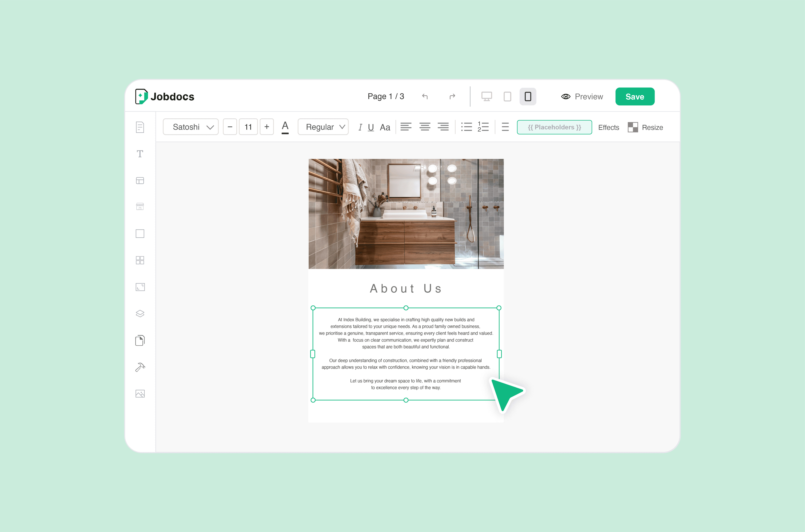Insert a bulleted list
This screenshot has height=532, width=805.
coord(466,127)
